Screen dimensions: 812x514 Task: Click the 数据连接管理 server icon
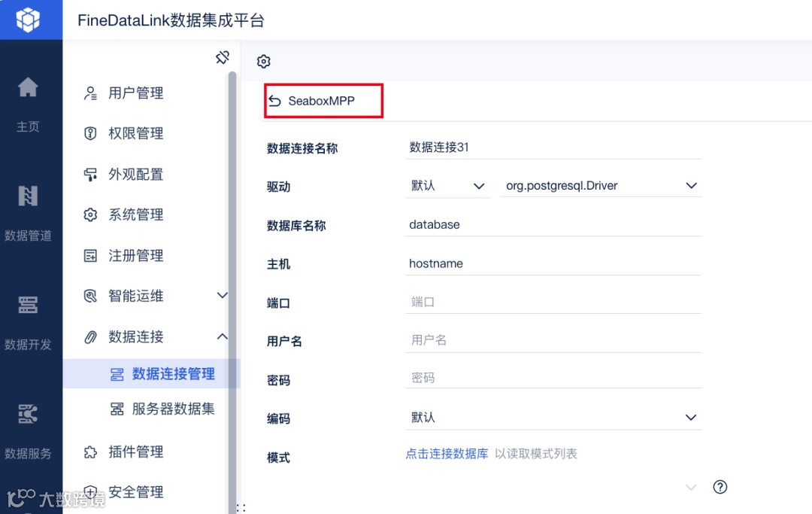pos(117,374)
